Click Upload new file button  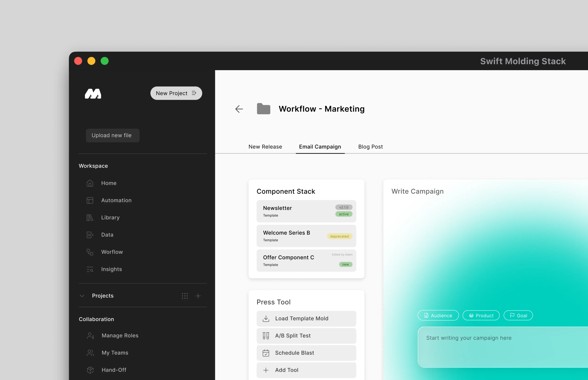[x=113, y=135]
